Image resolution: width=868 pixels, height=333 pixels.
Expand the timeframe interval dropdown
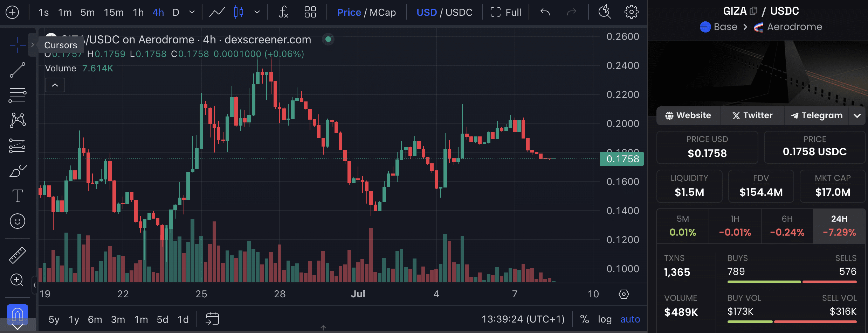click(x=192, y=12)
